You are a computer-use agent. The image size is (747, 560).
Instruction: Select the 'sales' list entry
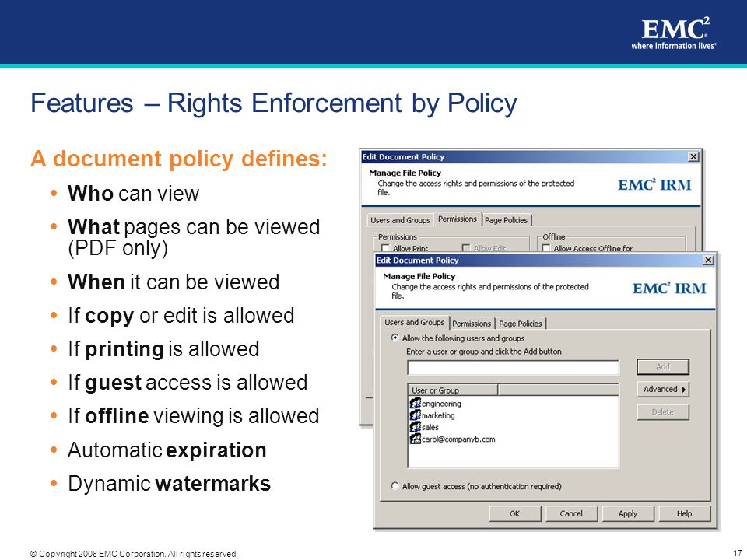[425, 427]
